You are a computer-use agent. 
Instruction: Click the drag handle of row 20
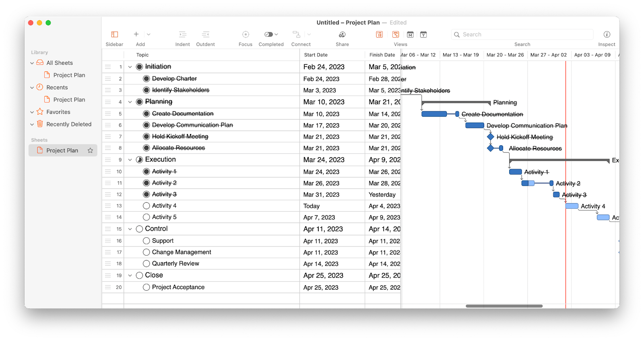tap(108, 288)
